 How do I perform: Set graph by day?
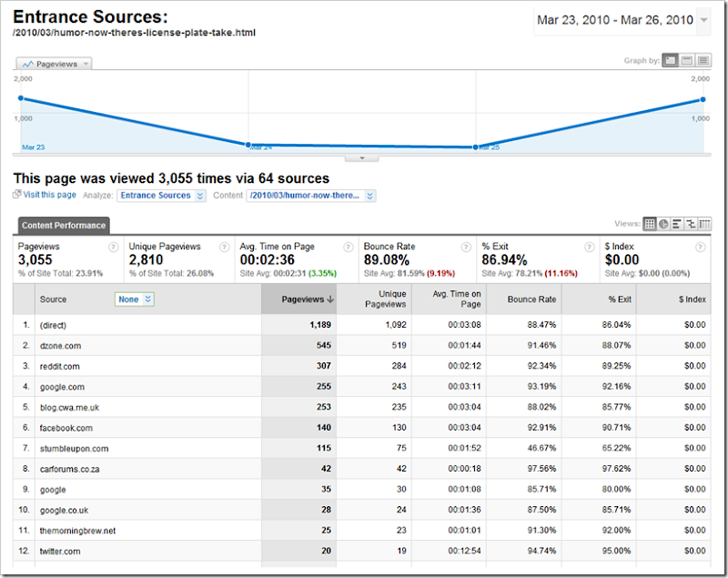point(671,60)
